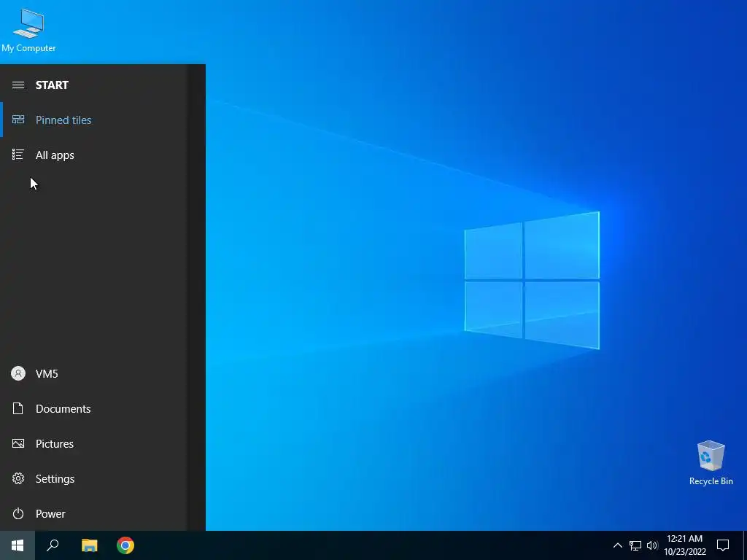Open taskbar Search magnifier
The height and width of the screenshot is (560, 747).
53,545
